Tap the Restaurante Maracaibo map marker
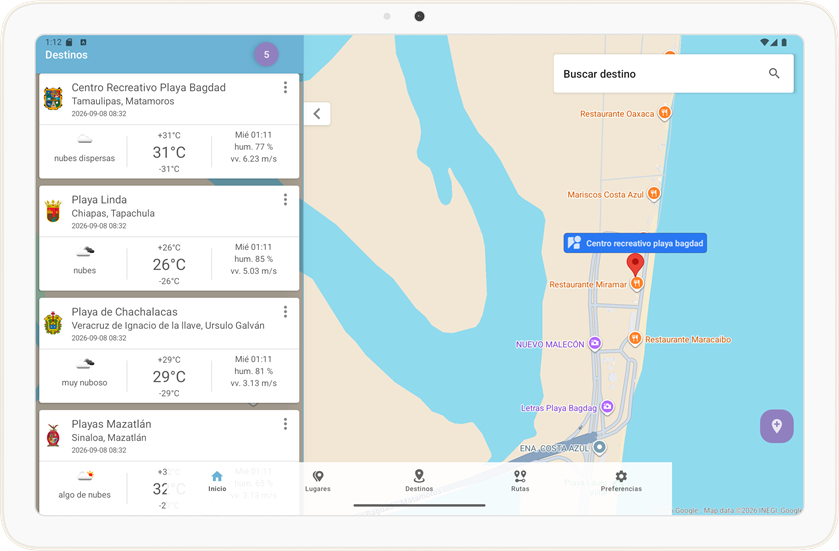Screen dimensions: 839x551 click(635, 338)
